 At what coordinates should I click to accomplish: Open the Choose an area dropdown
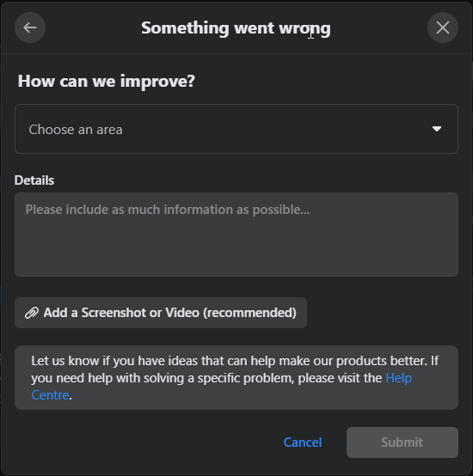tap(236, 129)
